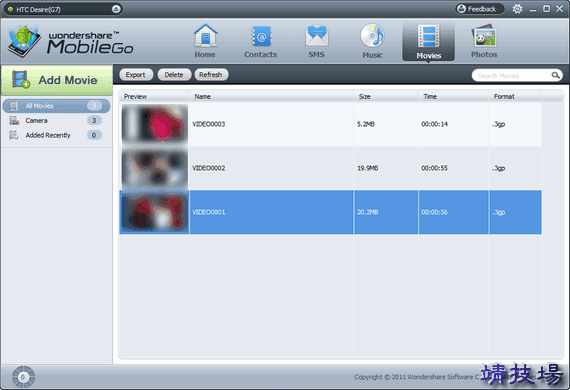
Task: Click the .3gp format of VIDEO0002
Action: point(499,168)
